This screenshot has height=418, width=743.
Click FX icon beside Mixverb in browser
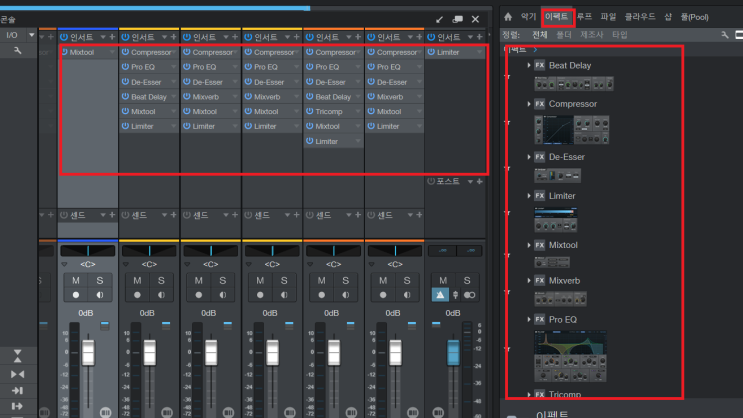539,281
